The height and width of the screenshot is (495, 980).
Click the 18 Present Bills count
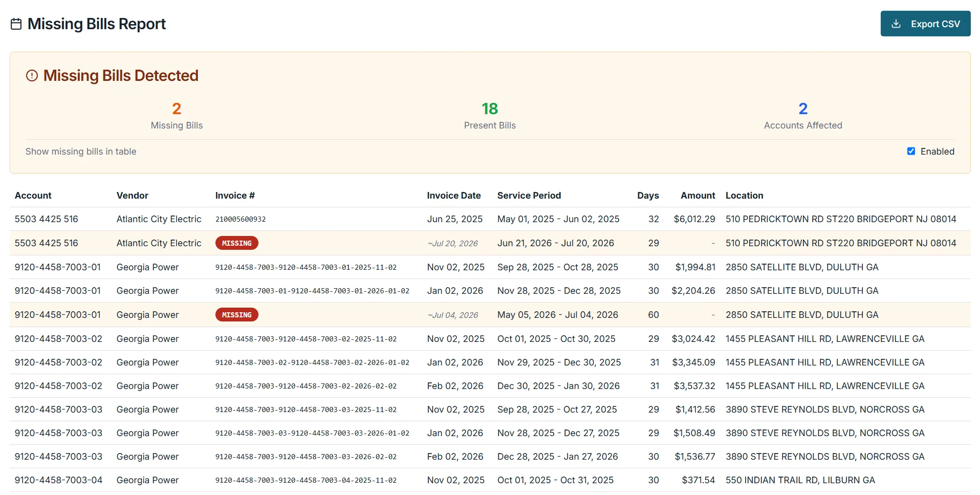pyautogui.click(x=490, y=109)
